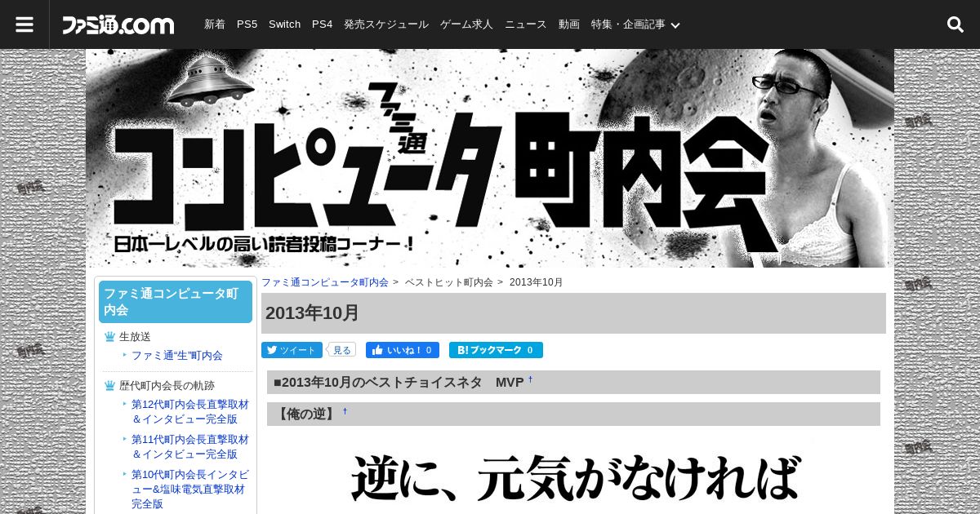Open the hamburger menu icon

24,24
